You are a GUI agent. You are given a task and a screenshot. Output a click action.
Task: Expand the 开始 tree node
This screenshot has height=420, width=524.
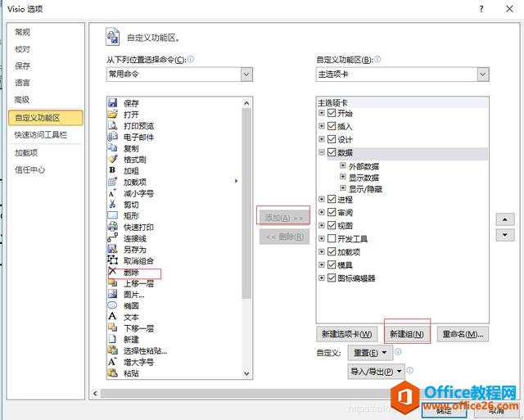(322, 113)
